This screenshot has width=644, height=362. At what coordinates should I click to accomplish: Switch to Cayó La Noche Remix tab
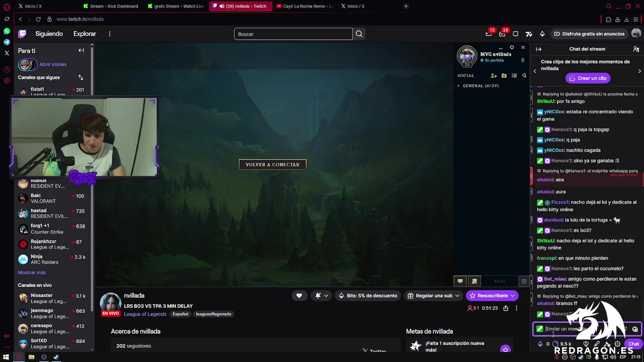pos(305,6)
